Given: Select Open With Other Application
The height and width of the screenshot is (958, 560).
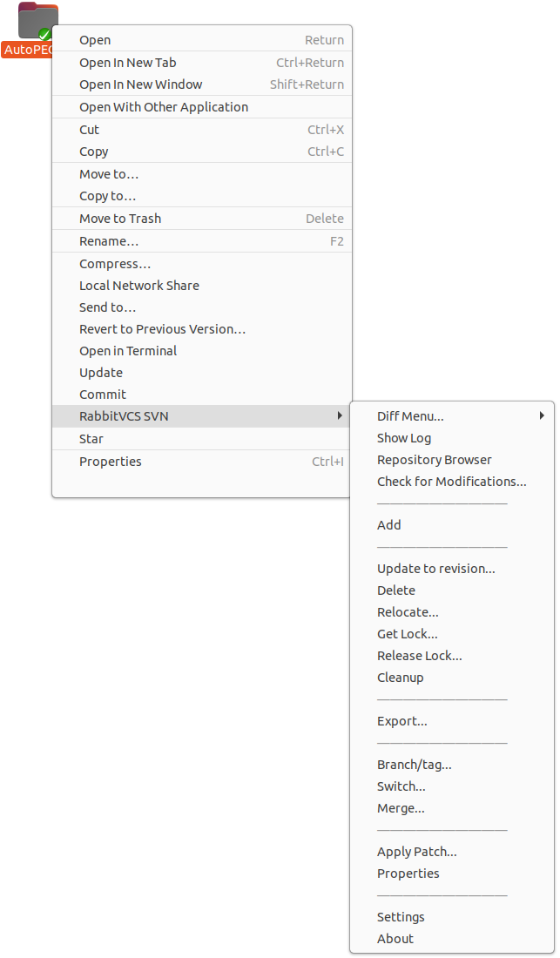Looking at the screenshot, I should 162,106.
